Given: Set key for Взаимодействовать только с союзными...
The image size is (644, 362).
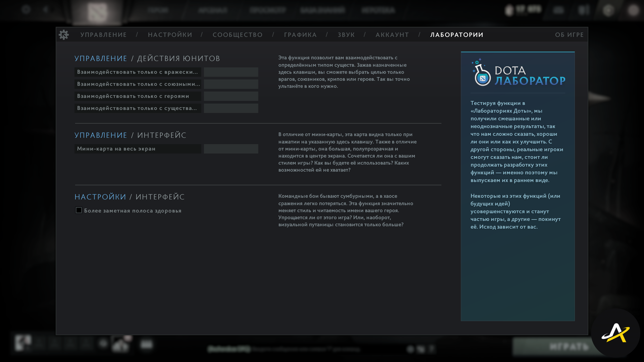Looking at the screenshot, I should pos(231,84).
